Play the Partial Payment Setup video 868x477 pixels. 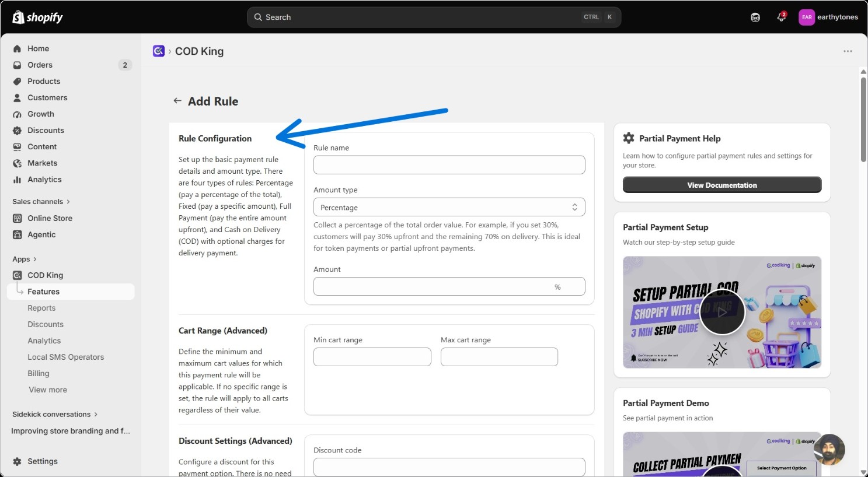pos(722,312)
